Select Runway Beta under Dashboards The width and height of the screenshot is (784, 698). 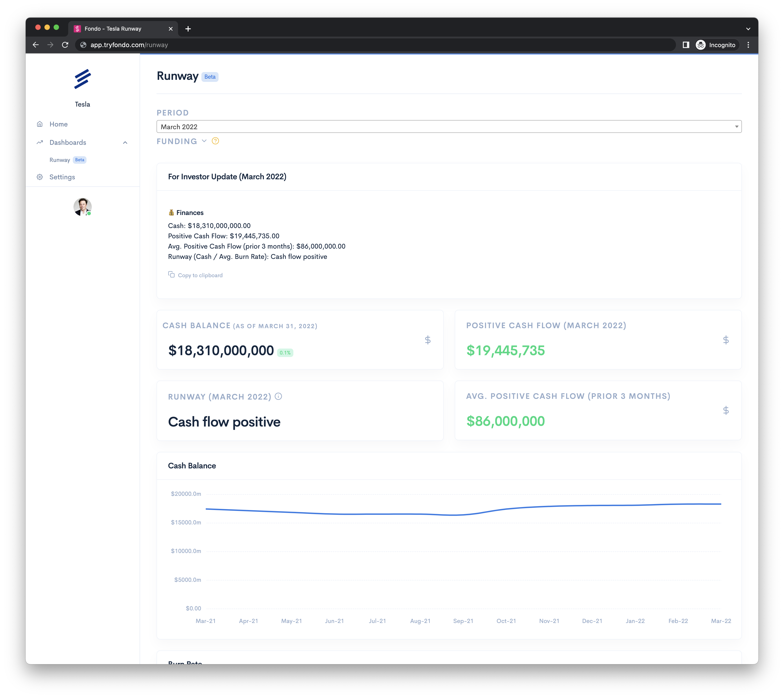tap(60, 160)
